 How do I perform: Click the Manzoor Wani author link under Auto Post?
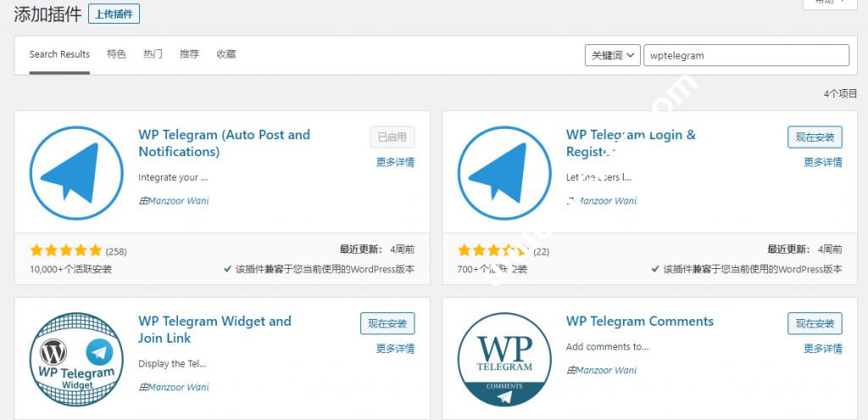click(x=178, y=201)
